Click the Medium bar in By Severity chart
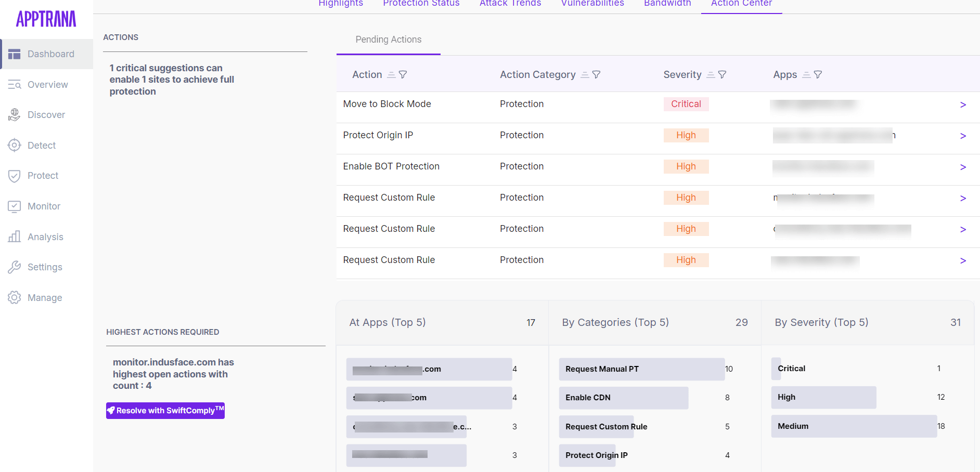The image size is (980, 472). coord(854,426)
